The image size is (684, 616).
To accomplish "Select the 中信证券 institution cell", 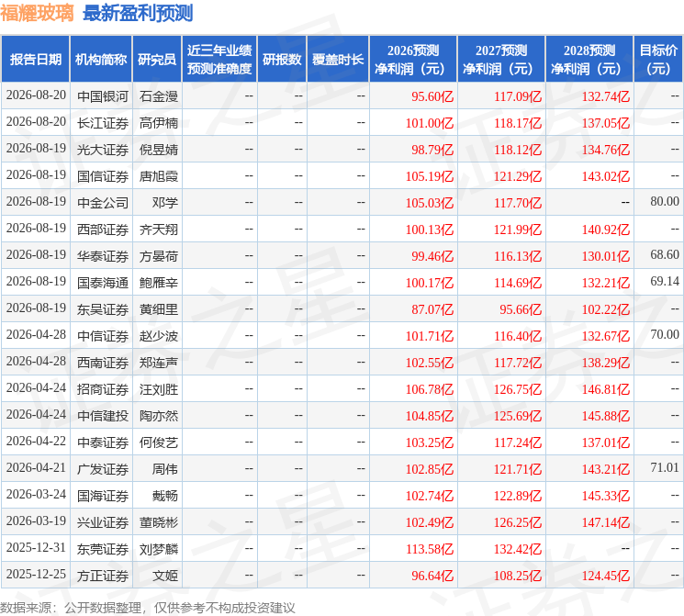I will 103,335.
